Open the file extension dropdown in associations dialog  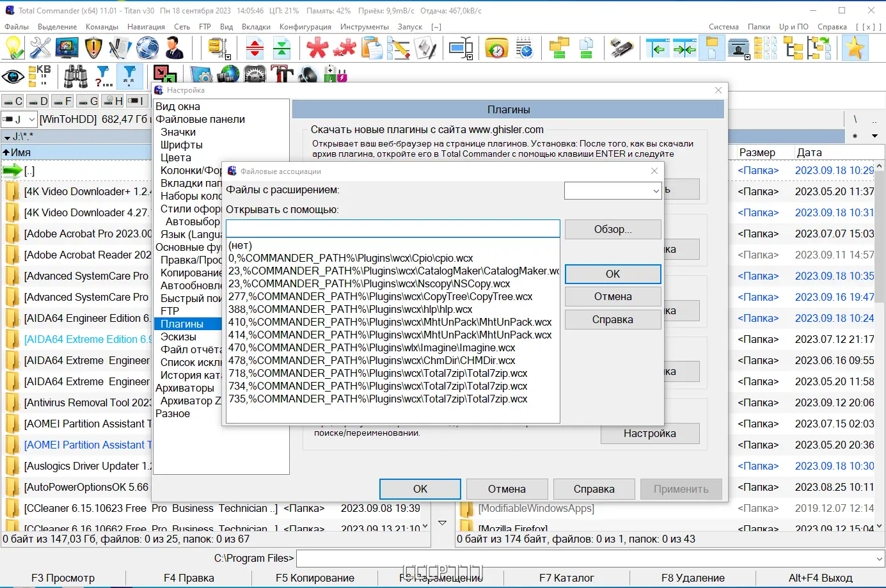tap(656, 191)
